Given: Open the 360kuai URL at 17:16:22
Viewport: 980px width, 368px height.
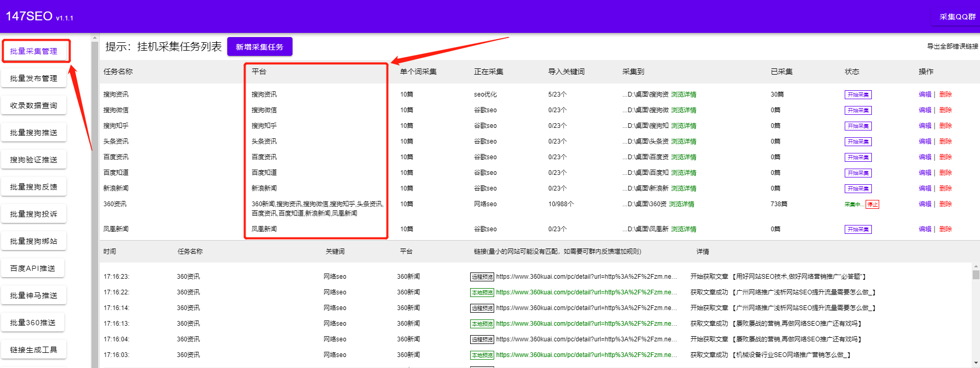Looking at the screenshot, I should pyautogui.click(x=587, y=292).
